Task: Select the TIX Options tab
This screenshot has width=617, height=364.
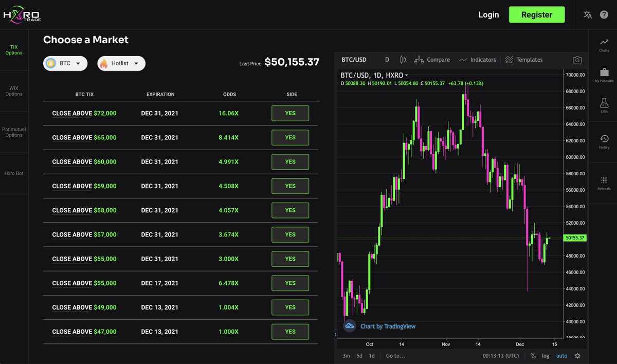Action: [14, 50]
